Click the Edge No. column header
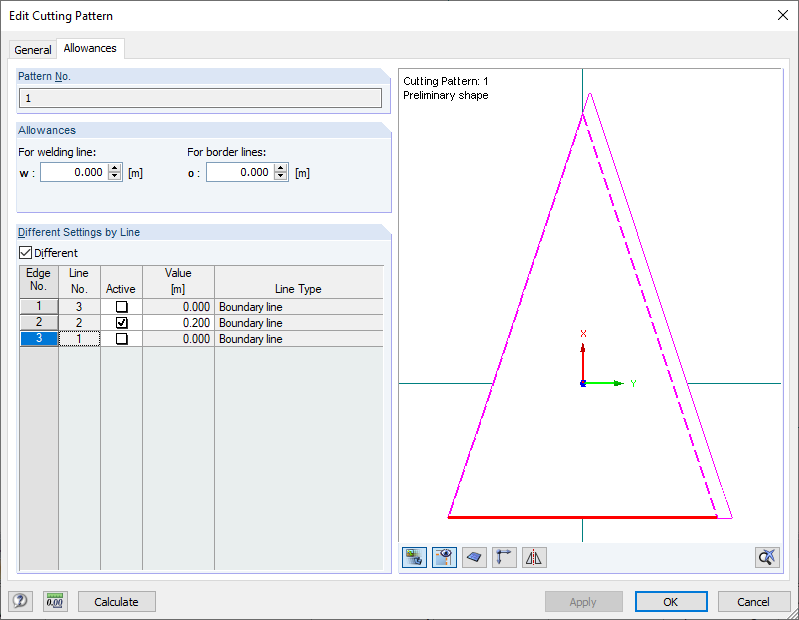The width and height of the screenshot is (799, 620). coord(39,282)
